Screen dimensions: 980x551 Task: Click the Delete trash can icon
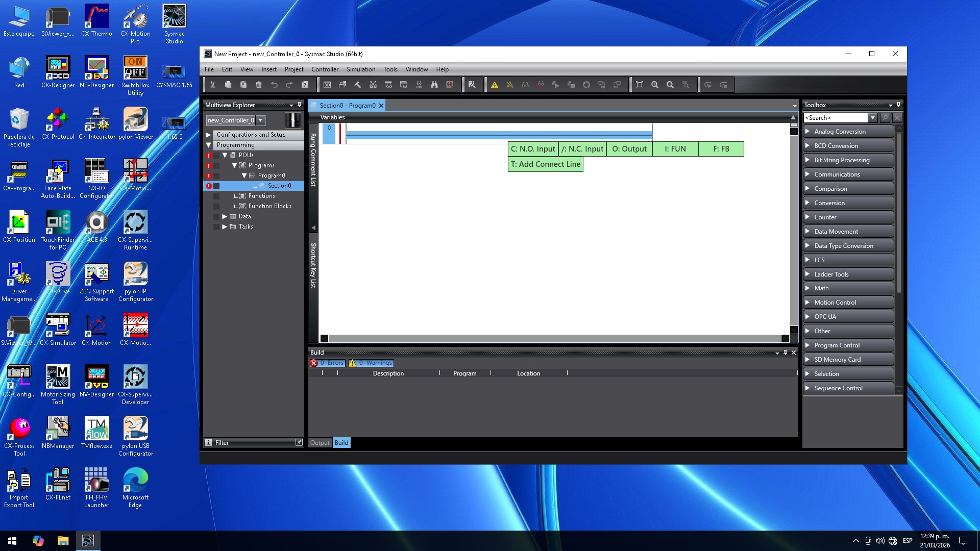click(259, 85)
